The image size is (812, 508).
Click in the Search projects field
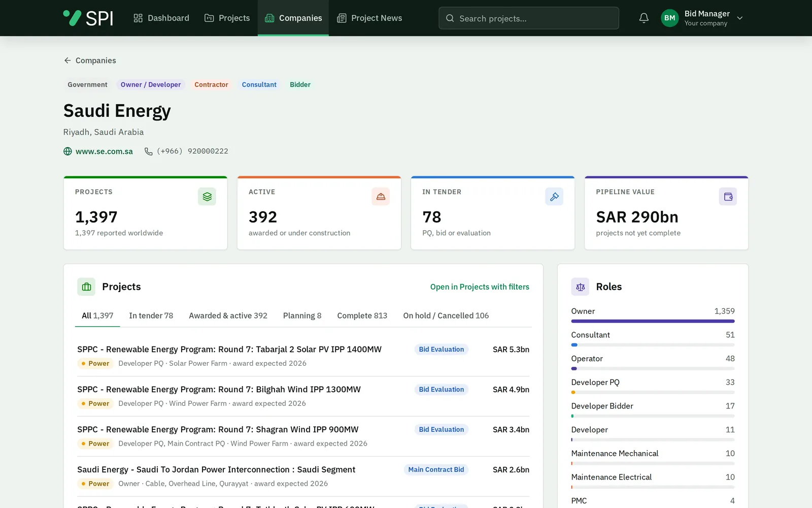529,18
